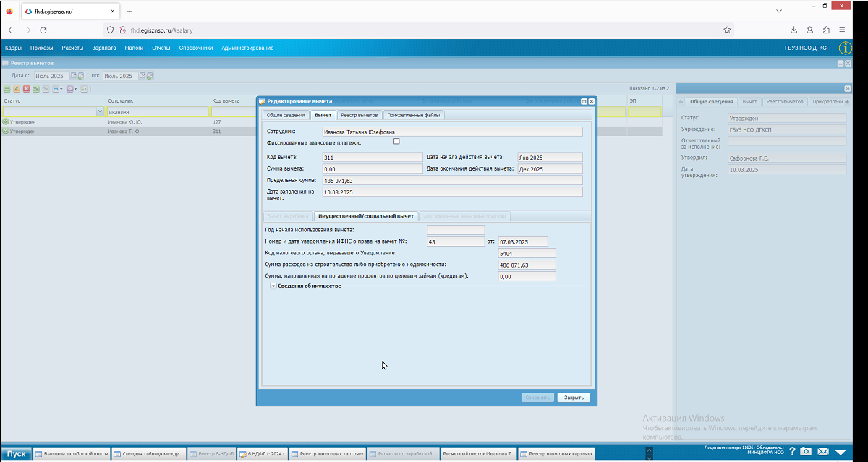
Task: Open the 'Зарплата' main menu
Action: click(104, 48)
